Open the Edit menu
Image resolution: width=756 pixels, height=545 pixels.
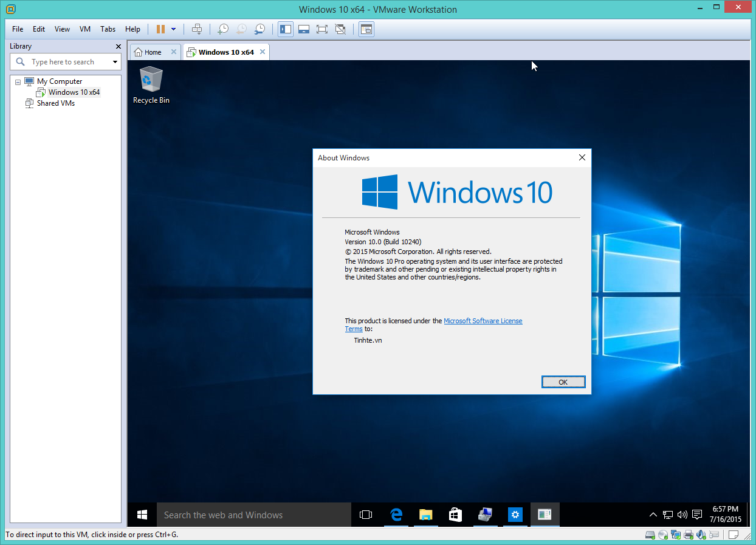click(x=39, y=29)
